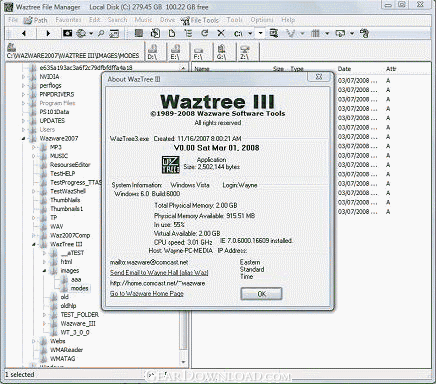Select the PNPDRIVERS folder in tree
This screenshot has width=436, height=384.
click(x=57, y=94)
